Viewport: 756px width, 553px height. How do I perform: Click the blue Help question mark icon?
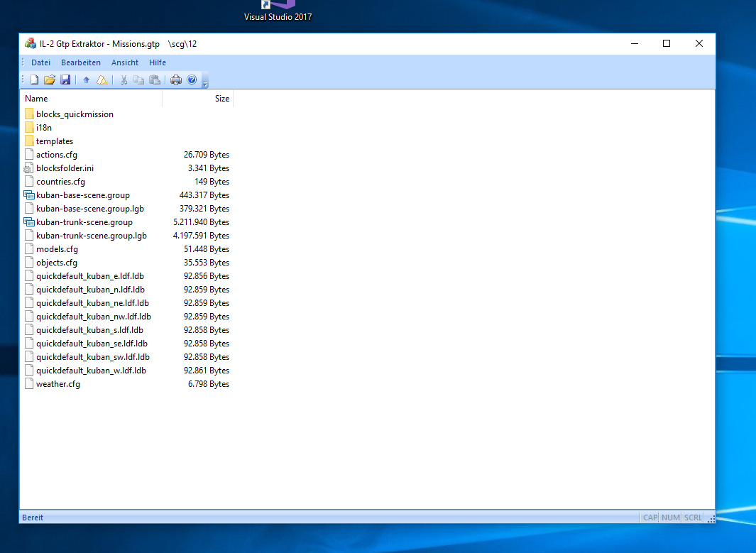[192, 80]
